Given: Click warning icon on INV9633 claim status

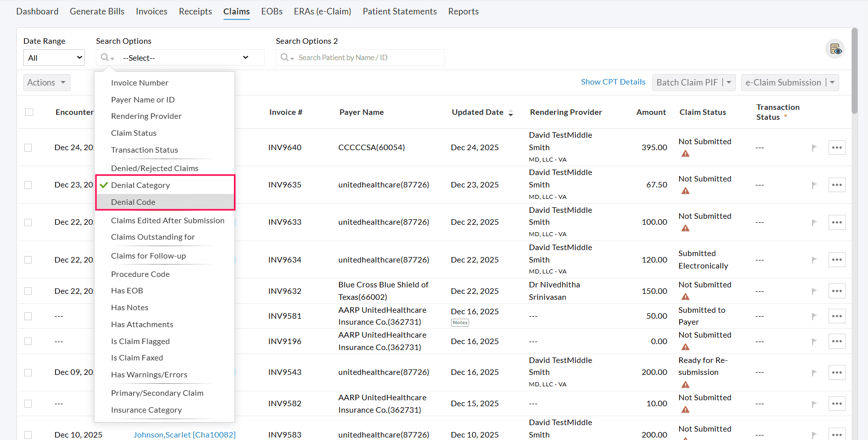Looking at the screenshot, I should tap(686, 228).
